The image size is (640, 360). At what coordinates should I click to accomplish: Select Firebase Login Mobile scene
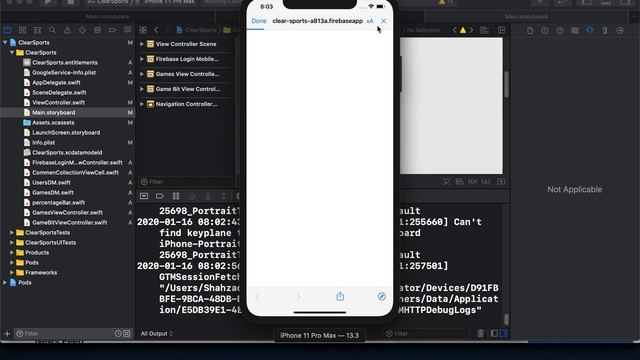pyautogui.click(x=187, y=59)
